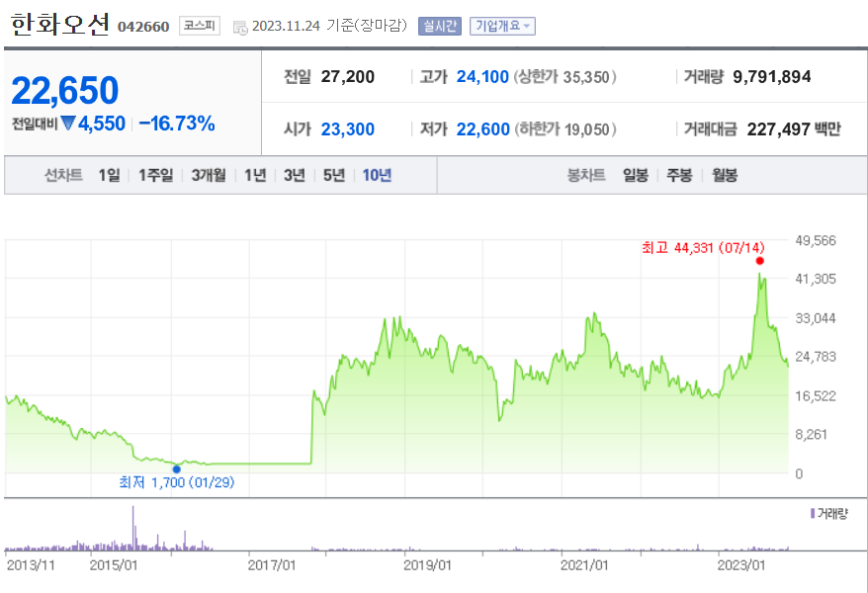Select the 1주일 line chart tab
This screenshot has height=593, width=868.
[x=155, y=175]
